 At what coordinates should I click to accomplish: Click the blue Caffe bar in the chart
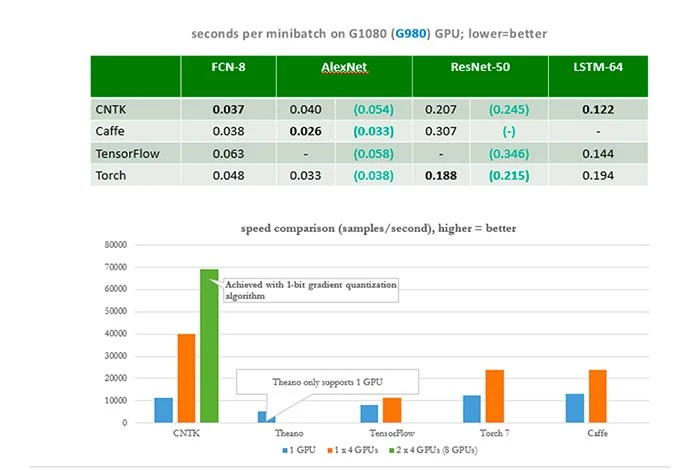pos(573,408)
